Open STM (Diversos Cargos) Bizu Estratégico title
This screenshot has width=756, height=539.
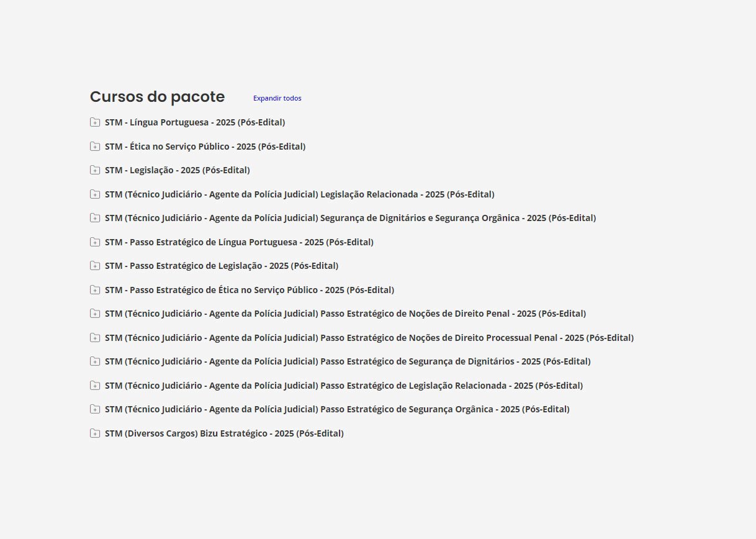pyautogui.click(x=224, y=433)
